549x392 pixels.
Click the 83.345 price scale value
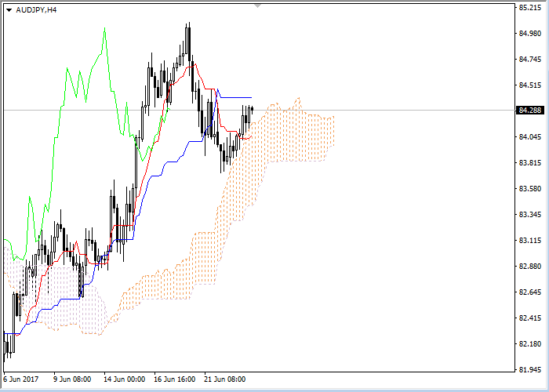[529, 215]
